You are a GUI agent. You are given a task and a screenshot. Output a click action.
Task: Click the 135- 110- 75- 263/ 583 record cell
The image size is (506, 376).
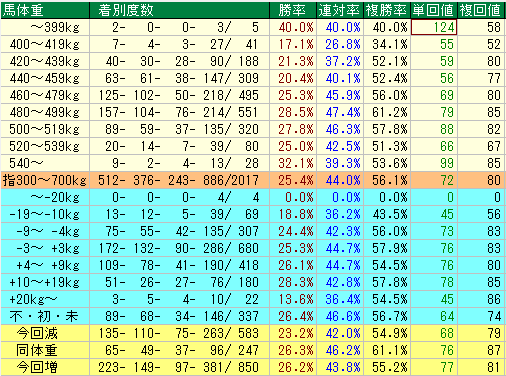click(x=179, y=333)
